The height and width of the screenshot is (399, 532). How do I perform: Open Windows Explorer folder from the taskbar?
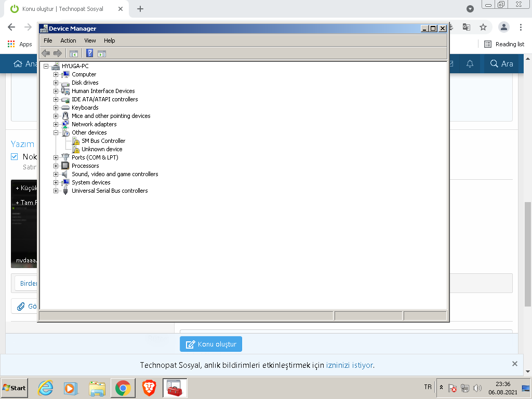97,388
